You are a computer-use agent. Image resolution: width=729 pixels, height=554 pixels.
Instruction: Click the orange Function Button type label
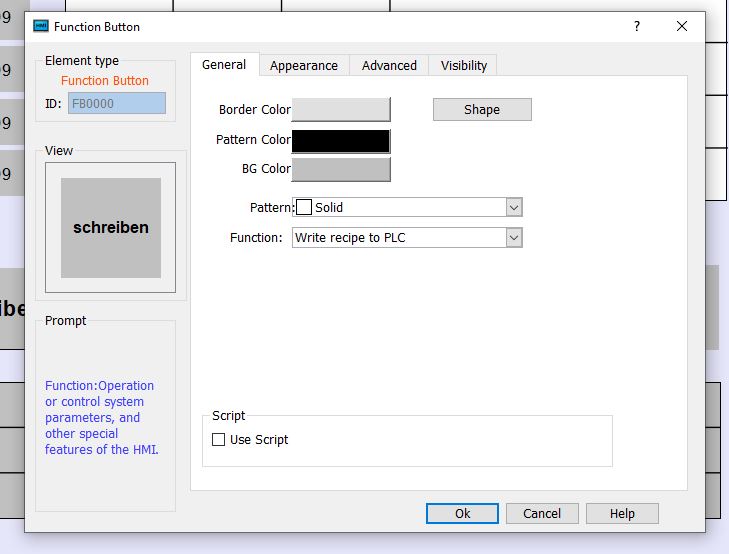(x=105, y=81)
